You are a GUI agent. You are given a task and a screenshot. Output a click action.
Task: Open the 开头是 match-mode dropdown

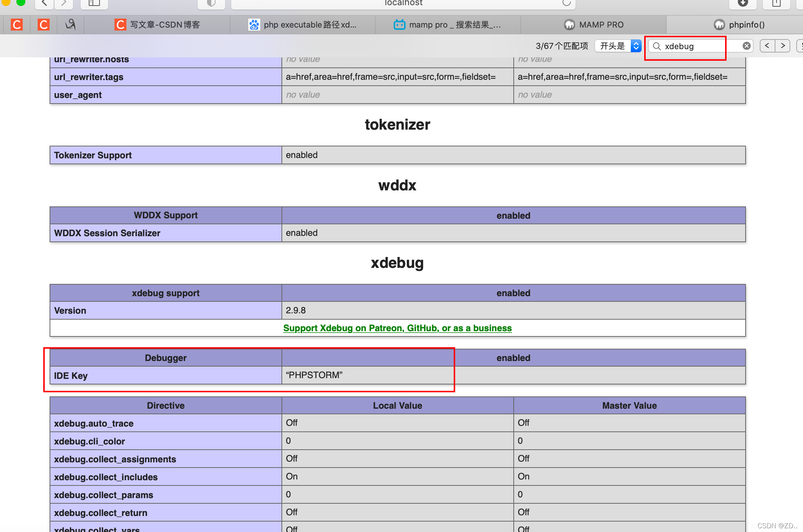(618, 46)
